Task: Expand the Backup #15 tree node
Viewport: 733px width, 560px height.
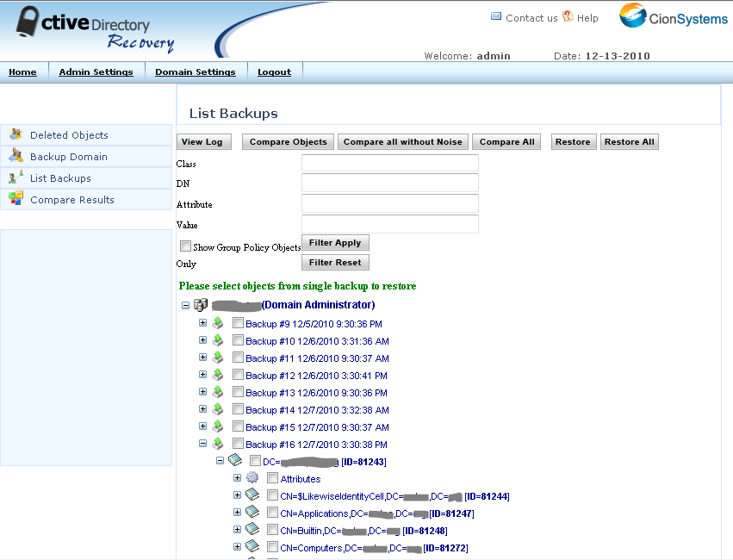Action: (x=202, y=426)
